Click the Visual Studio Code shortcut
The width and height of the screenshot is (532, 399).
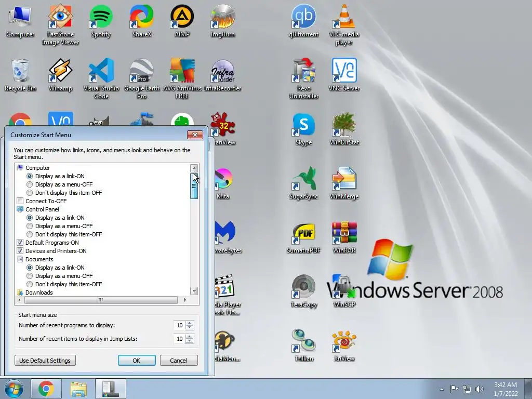(x=101, y=78)
